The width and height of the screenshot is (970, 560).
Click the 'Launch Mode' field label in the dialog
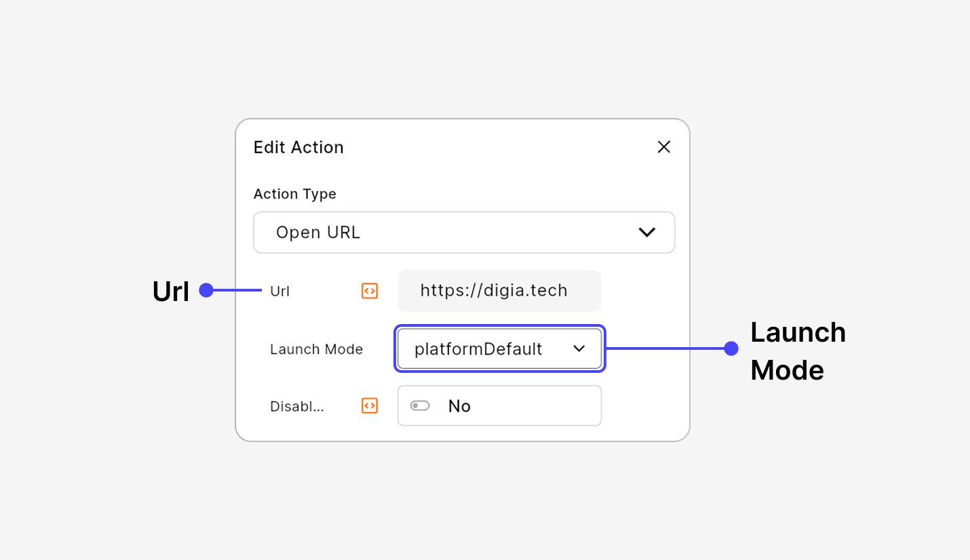(x=316, y=349)
